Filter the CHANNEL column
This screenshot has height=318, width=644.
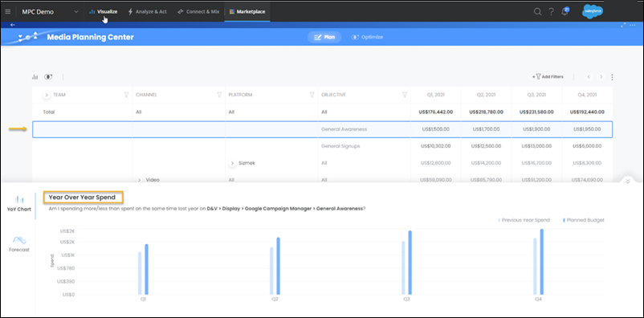pos(219,95)
